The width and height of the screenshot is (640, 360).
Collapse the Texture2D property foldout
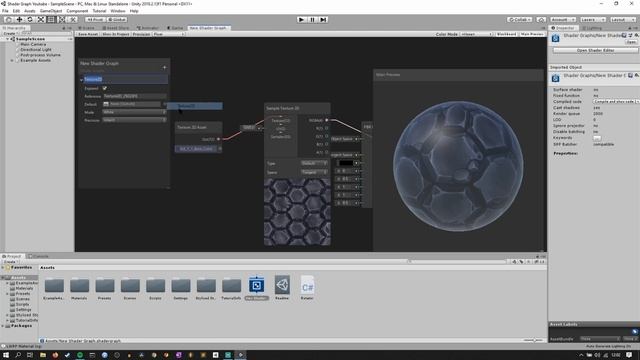[82, 80]
